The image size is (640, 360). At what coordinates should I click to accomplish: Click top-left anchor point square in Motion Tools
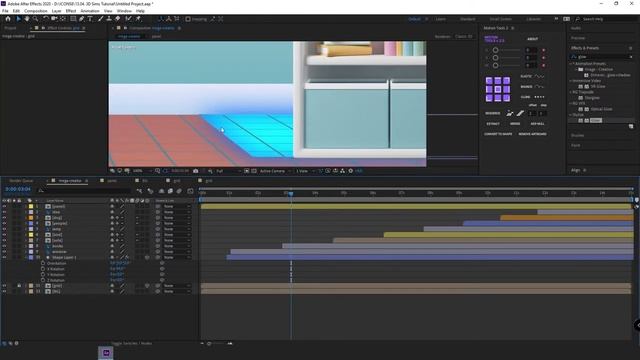(489, 81)
